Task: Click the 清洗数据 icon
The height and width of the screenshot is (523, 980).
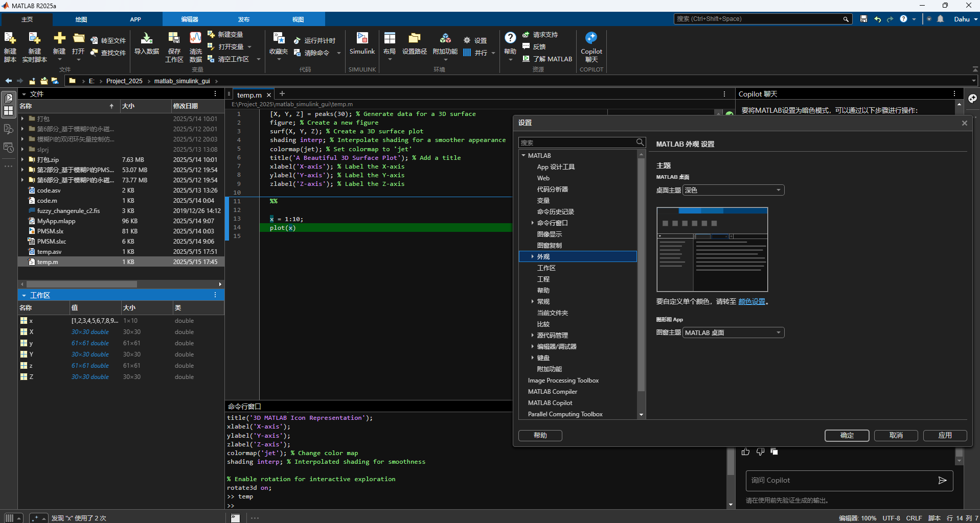Action: click(195, 39)
